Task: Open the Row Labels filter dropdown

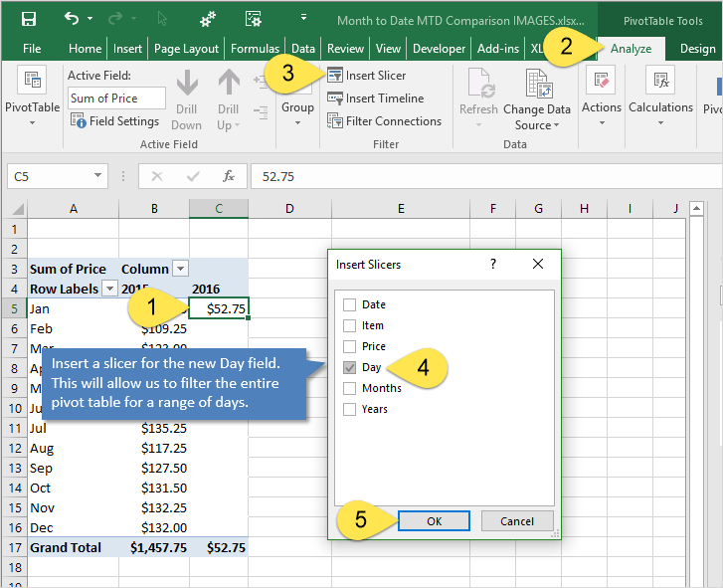Action: [109, 289]
